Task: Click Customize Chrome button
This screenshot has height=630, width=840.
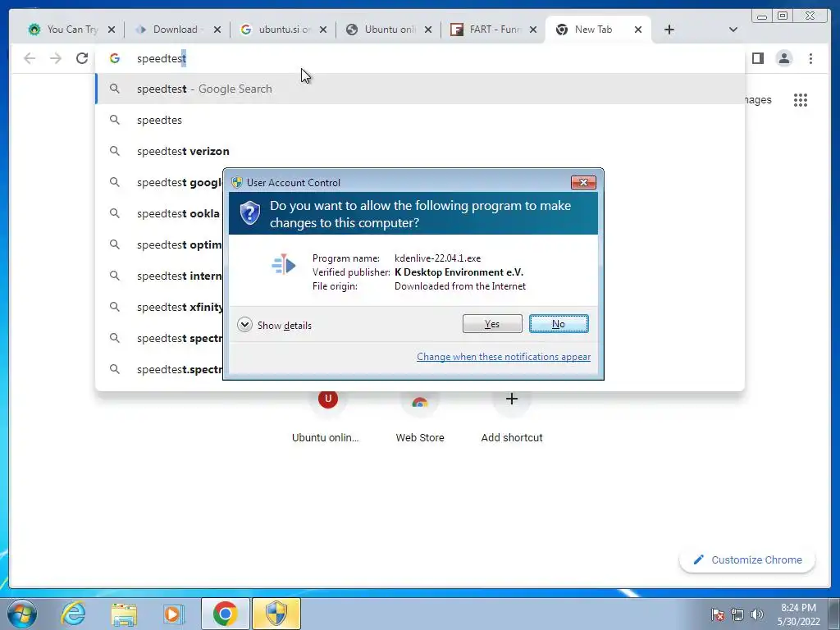Action: (x=747, y=559)
